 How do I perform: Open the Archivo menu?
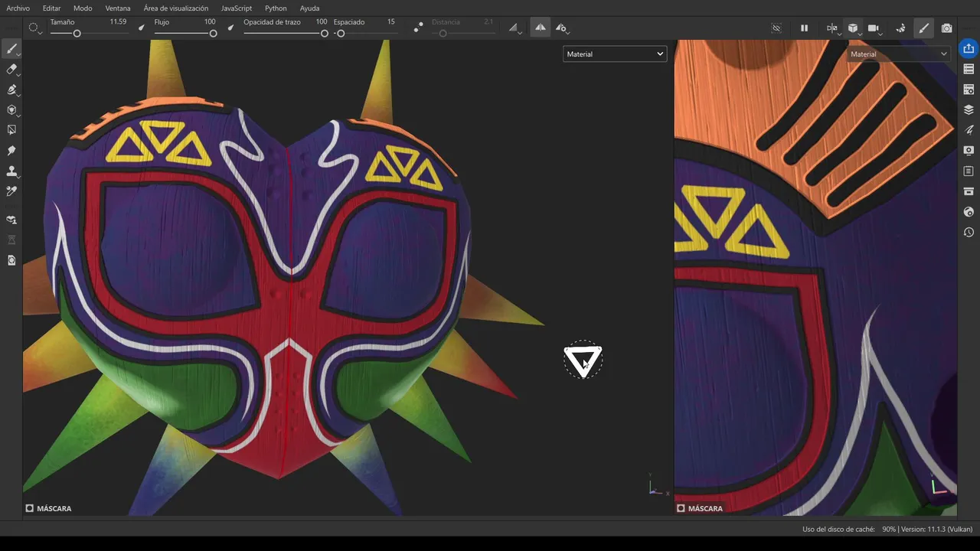click(18, 8)
